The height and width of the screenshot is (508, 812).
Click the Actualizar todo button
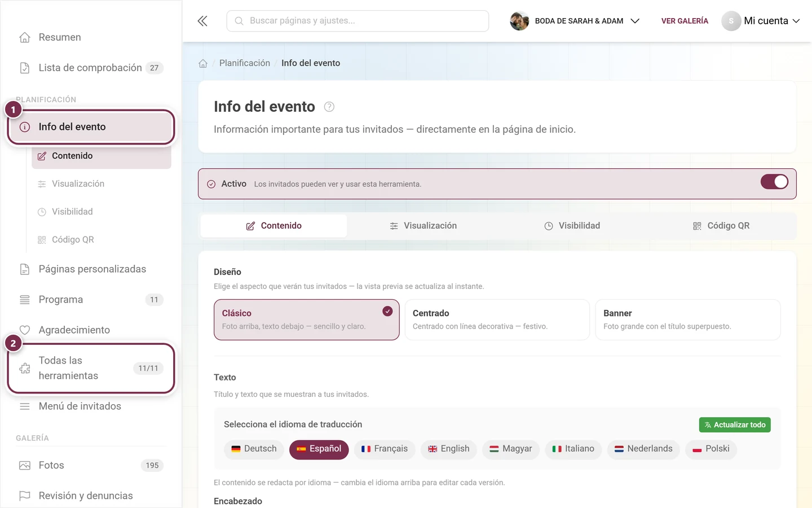pyautogui.click(x=735, y=425)
